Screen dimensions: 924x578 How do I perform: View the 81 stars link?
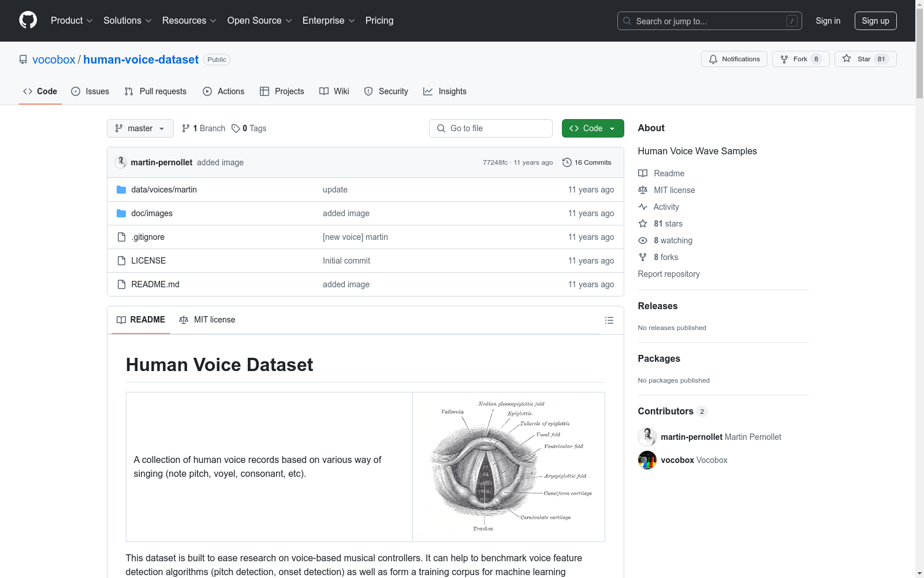pyautogui.click(x=661, y=224)
